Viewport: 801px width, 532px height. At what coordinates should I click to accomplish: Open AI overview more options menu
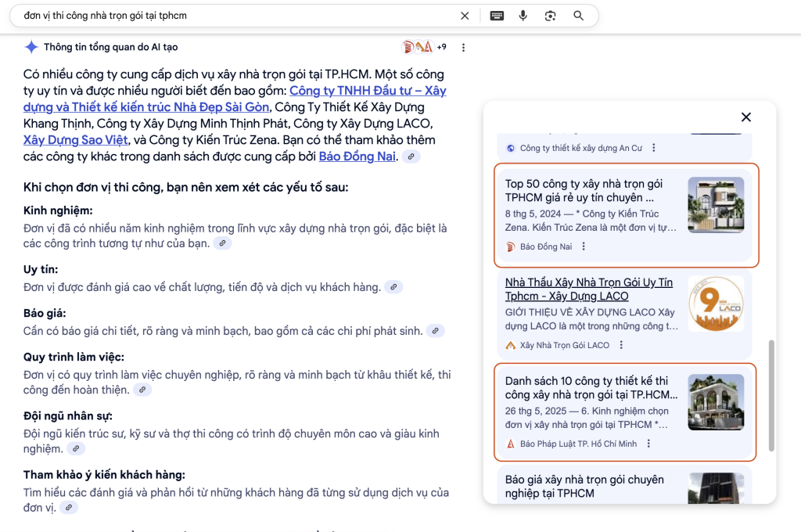(463, 48)
